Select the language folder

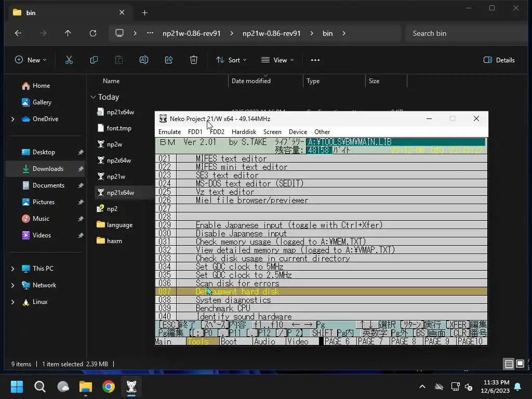click(x=119, y=225)
